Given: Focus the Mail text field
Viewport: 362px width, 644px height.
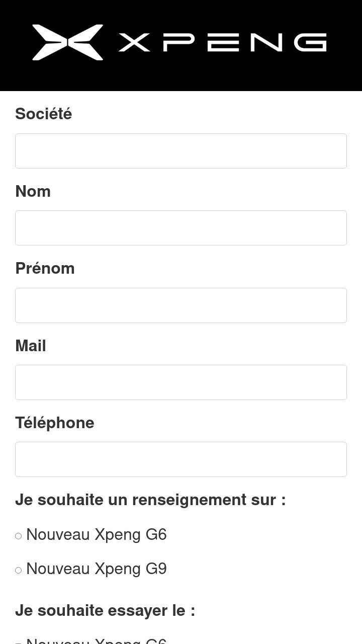Looking at the screenshot, I should 181,382.
